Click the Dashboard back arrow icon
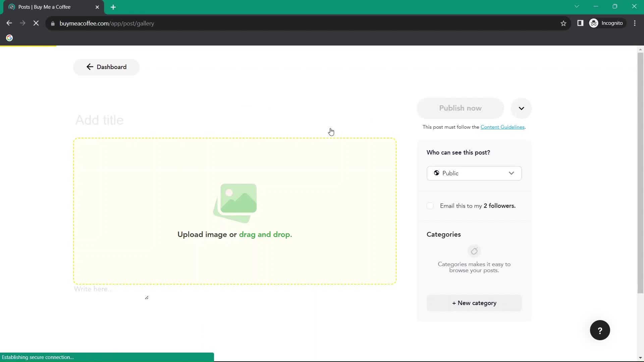This screenshot has height=362, width=644. point(90,67)
